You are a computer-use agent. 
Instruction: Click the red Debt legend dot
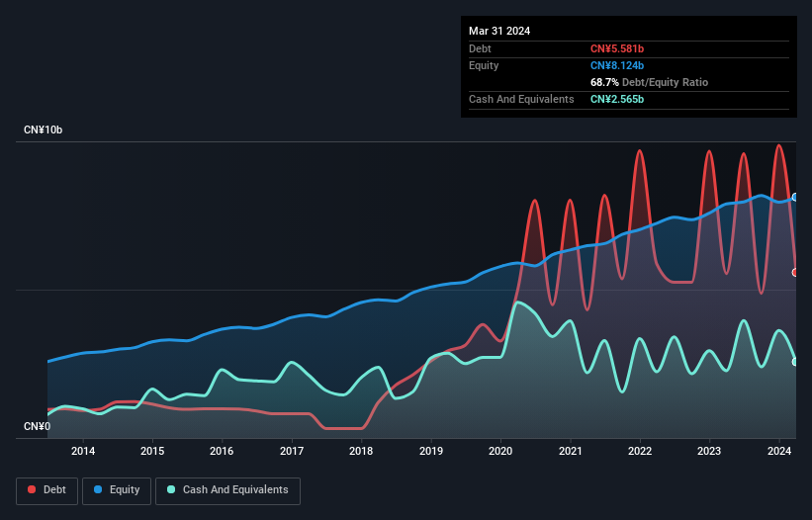32,489
